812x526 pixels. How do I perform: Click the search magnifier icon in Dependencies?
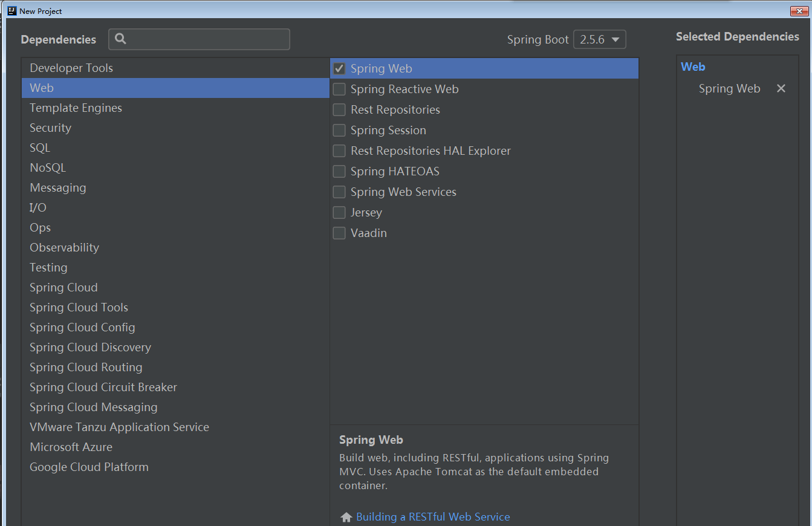(120, 39)
